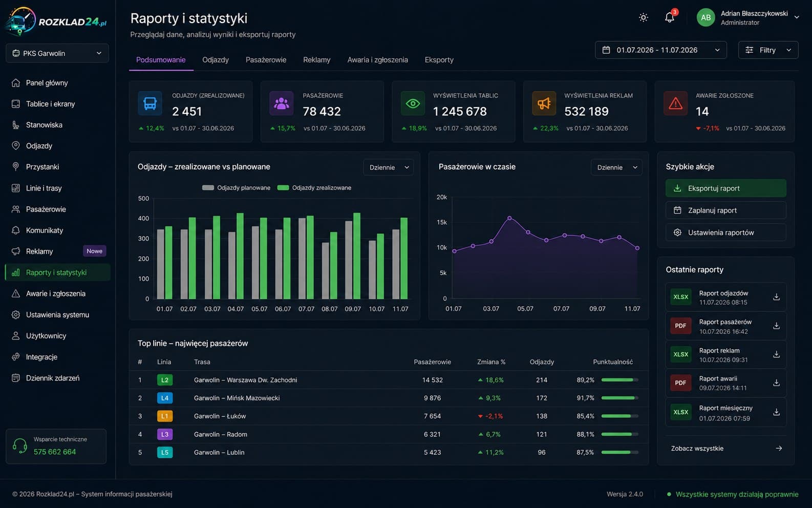Download Raport pasażerów file

[776, 326]
